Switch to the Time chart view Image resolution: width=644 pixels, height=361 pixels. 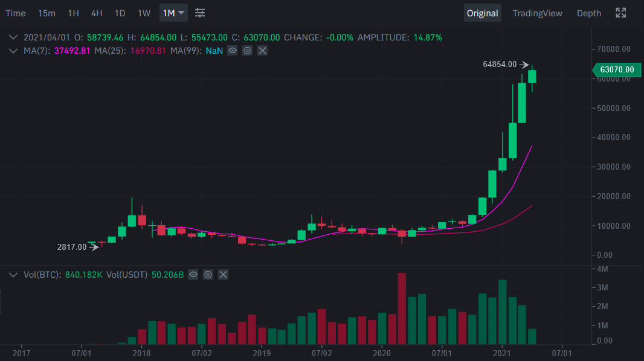16,13
